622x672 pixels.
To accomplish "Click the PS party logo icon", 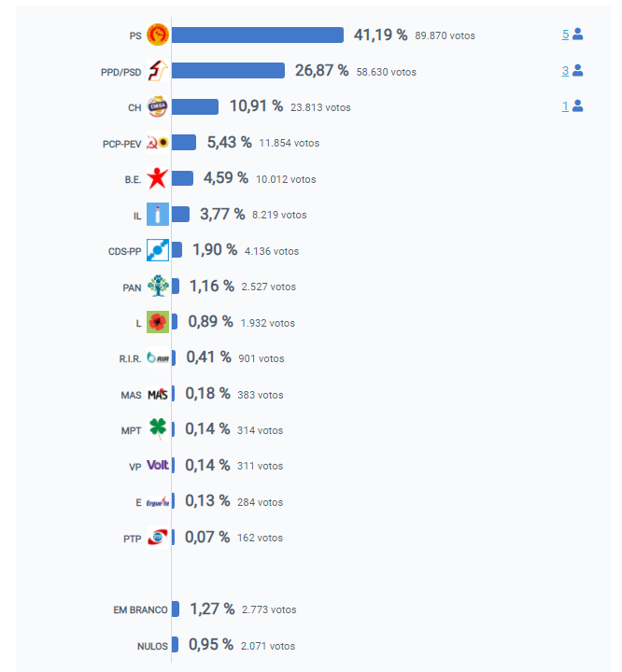I will click(x=158, y=35).
